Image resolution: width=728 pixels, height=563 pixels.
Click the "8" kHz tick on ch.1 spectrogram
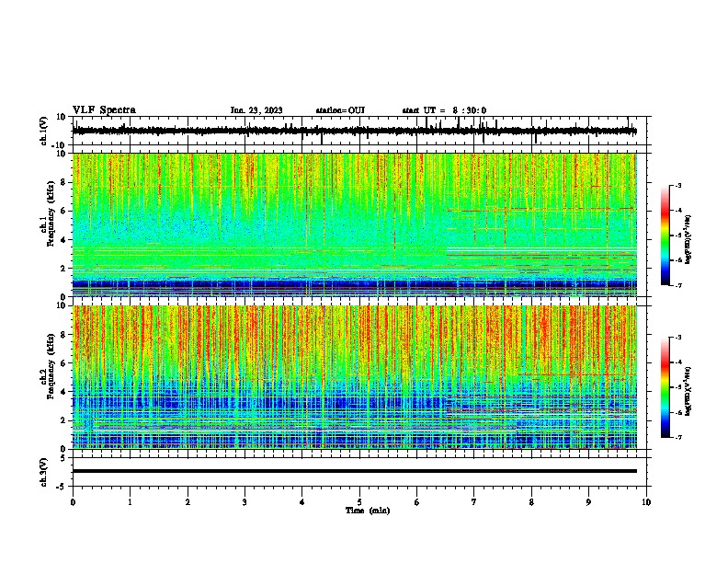63,182
